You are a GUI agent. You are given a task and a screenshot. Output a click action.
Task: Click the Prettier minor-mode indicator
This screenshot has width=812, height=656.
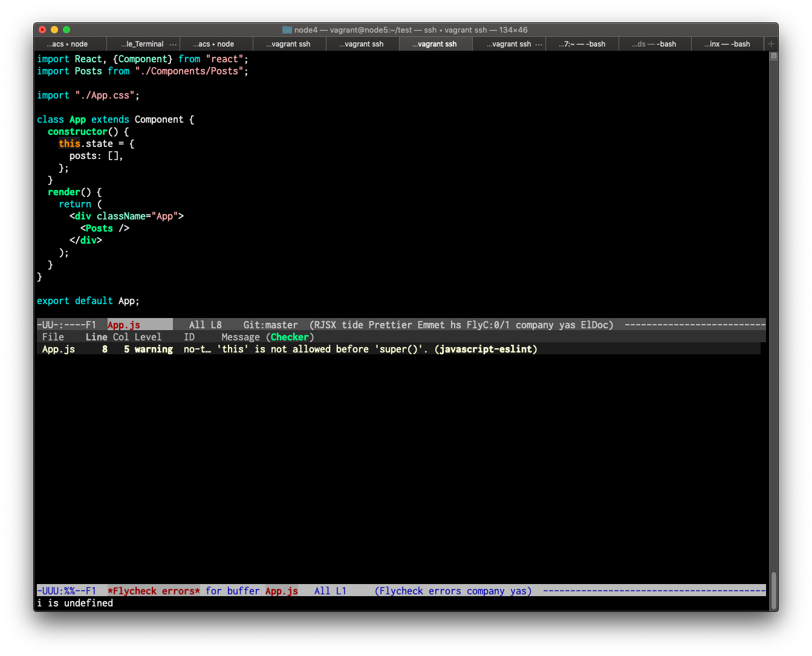click(x=390, y=325)
